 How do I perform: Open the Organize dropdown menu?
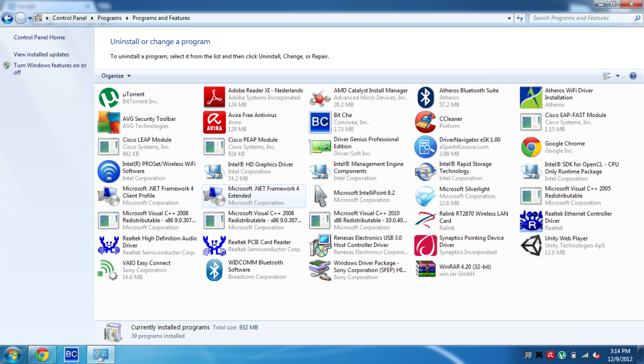click(x=116, y=76)
